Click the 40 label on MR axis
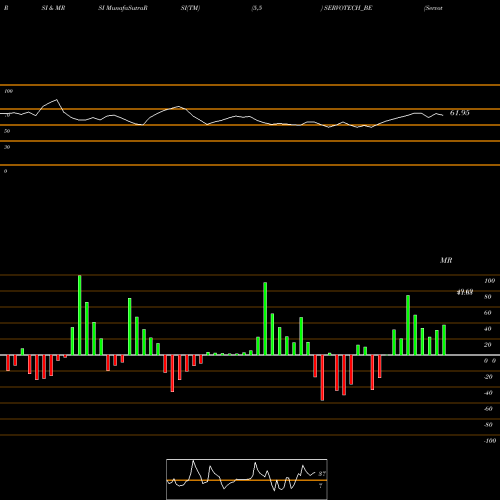Image resolution: width=500 pixels, height=500 pixels. point(488,329)
